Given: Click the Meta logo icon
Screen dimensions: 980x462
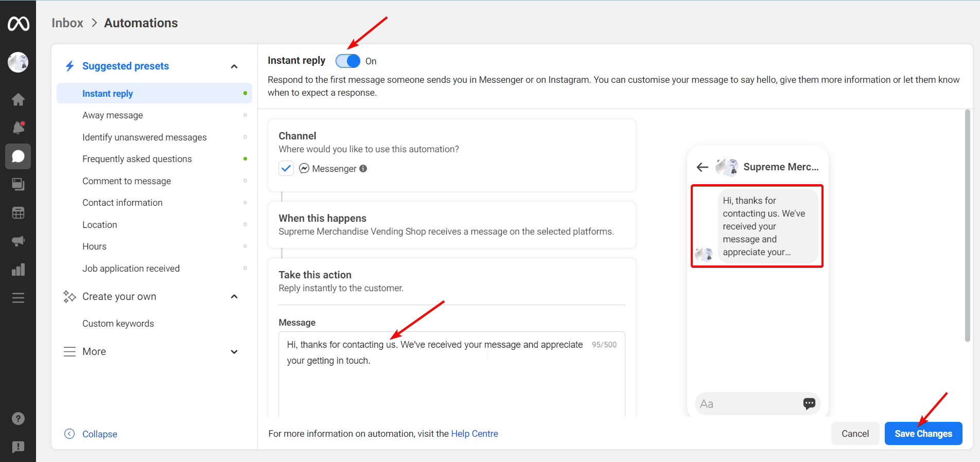Looking at the screenshot, I should [x=18, y=24].
